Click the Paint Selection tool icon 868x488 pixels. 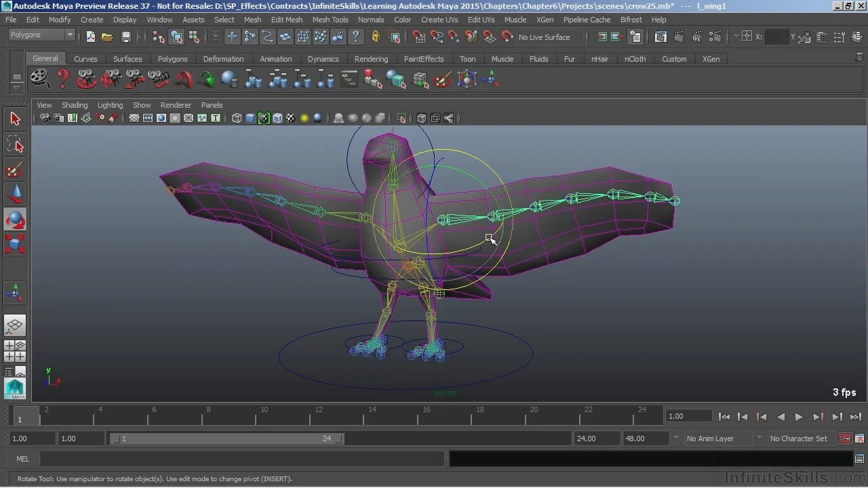15,169
